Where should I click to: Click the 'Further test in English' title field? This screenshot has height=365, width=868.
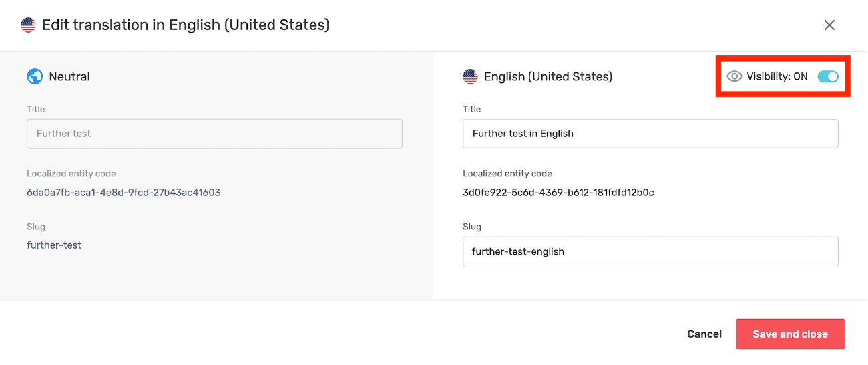coord(650,134)
